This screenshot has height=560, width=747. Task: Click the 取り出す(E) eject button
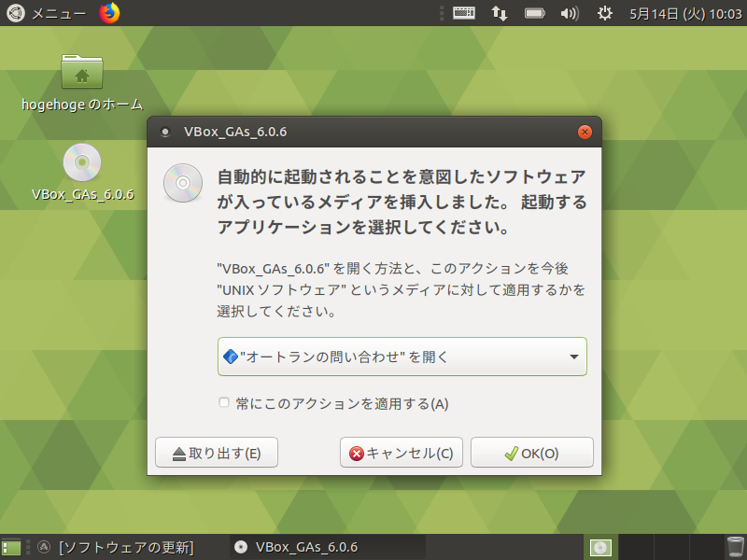click(217, 453)
